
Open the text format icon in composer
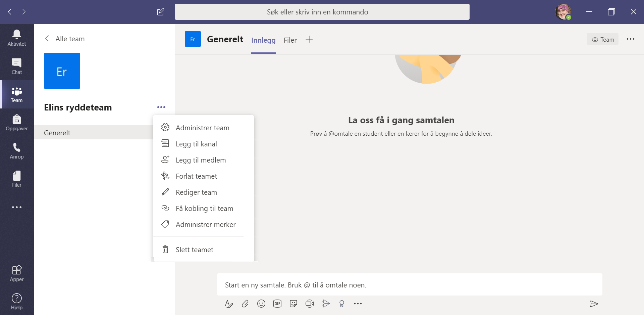point(229,304)
